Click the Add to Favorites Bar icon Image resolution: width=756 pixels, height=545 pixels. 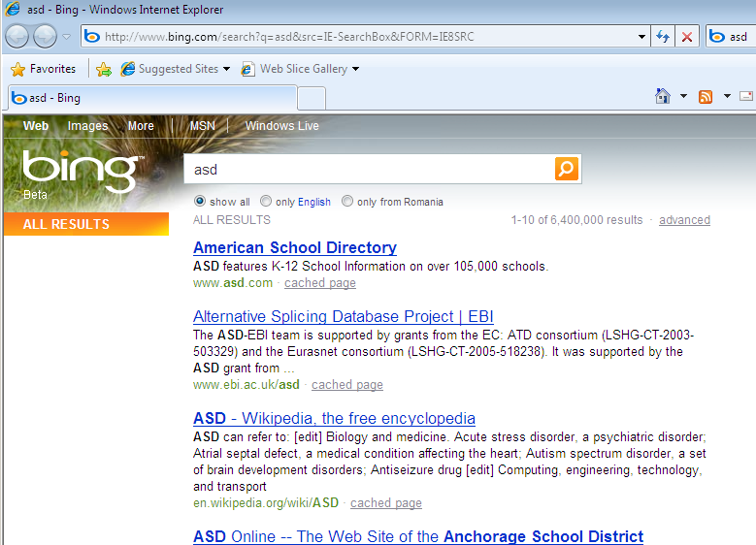[x=103, y=70]
